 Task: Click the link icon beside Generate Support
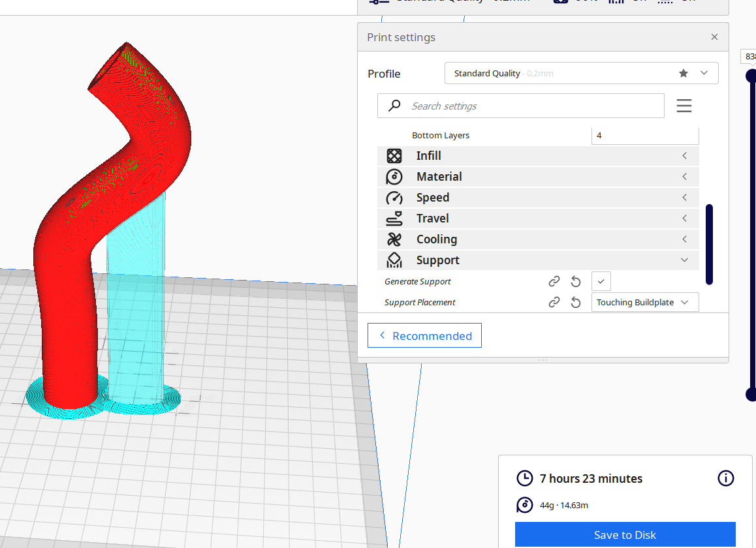[554, 281]
